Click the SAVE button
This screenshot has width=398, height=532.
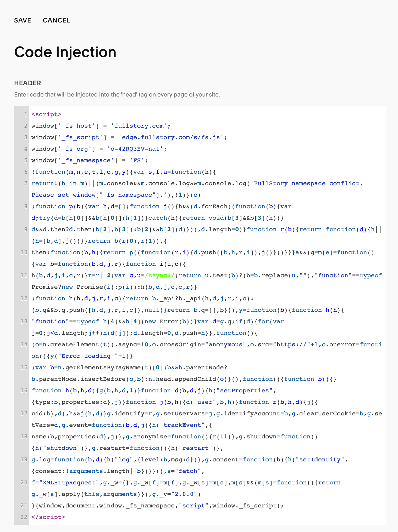23,20
